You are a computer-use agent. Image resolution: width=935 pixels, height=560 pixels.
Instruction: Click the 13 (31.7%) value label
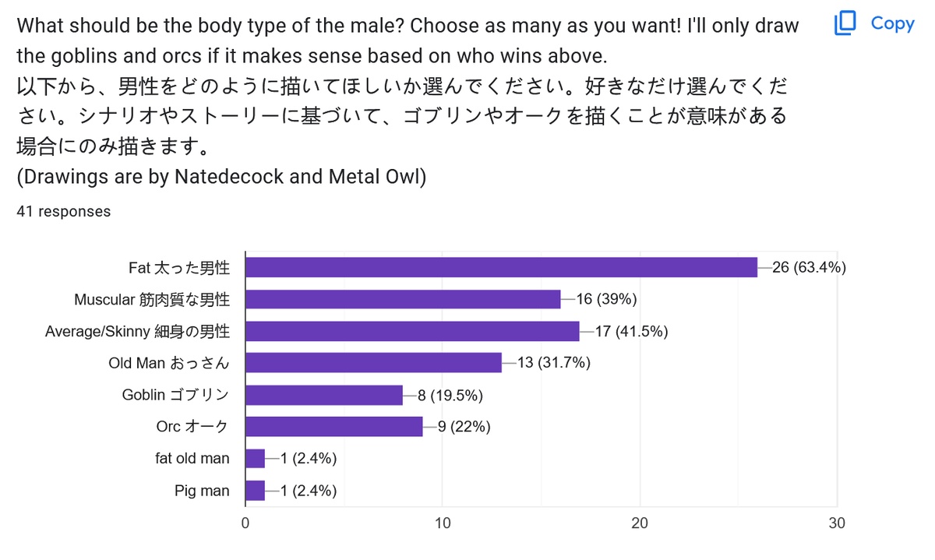[553, 363]
